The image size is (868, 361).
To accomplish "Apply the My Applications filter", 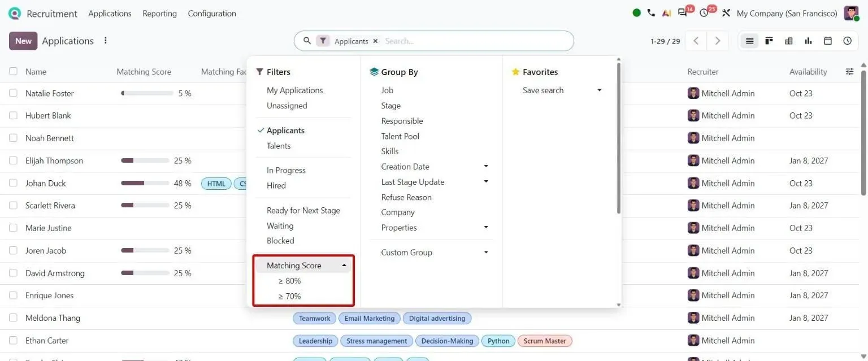I will click(295, 90).
